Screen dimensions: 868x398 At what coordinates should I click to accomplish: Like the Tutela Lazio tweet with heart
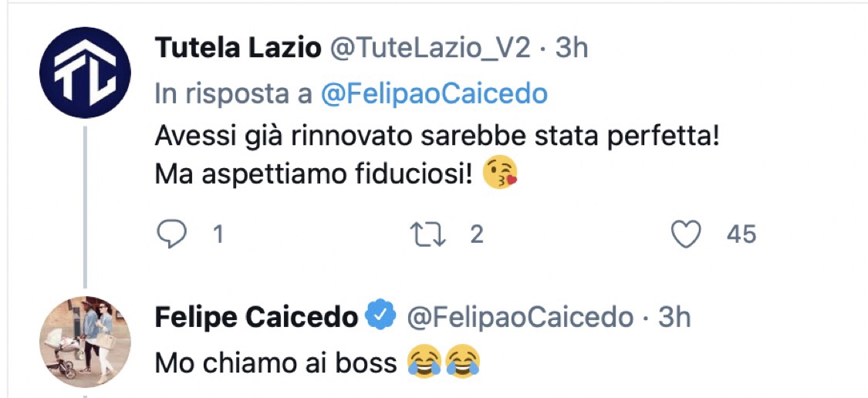pos(686,234)
